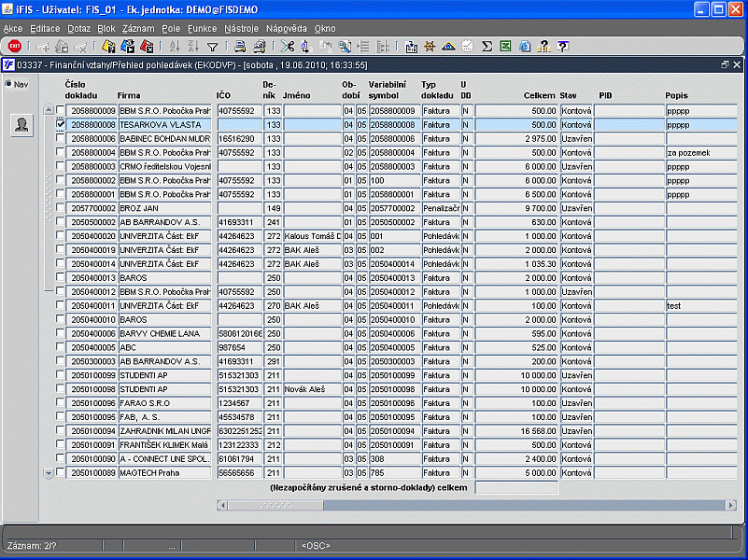Click the Firma cell ZAHRADNIK MILAN
748x560 pixels.
pos(164,431)
